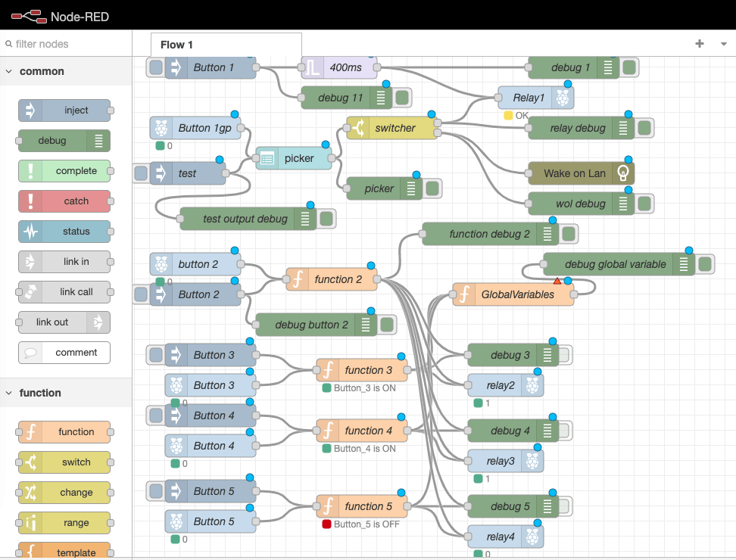This screenshot has height=560, width=736.
Task: Select the relay2 GPIO output node
Action: tap(506, 385)
